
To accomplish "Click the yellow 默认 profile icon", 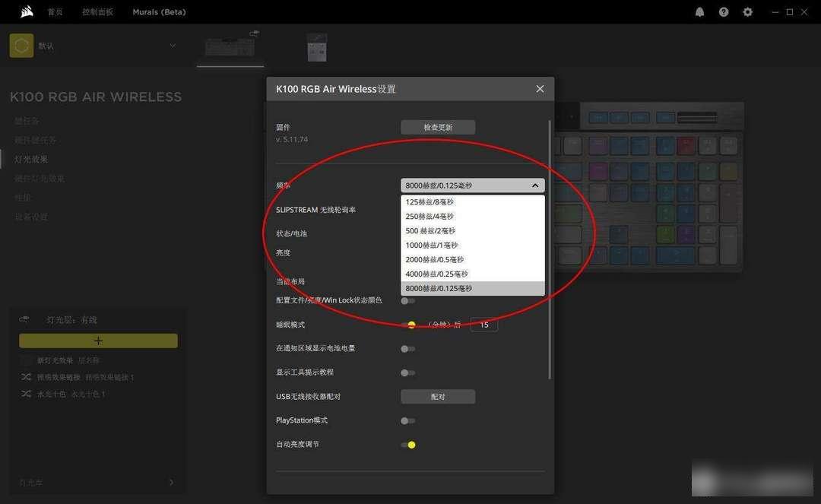I will (21, 46).
